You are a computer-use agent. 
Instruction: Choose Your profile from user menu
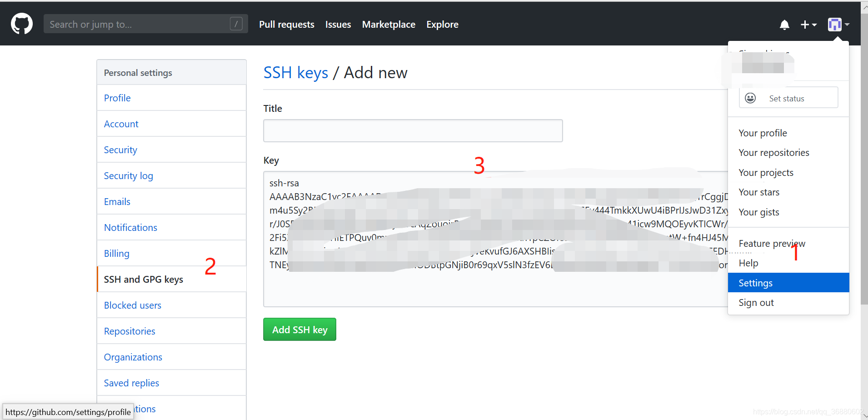(788, 133)
